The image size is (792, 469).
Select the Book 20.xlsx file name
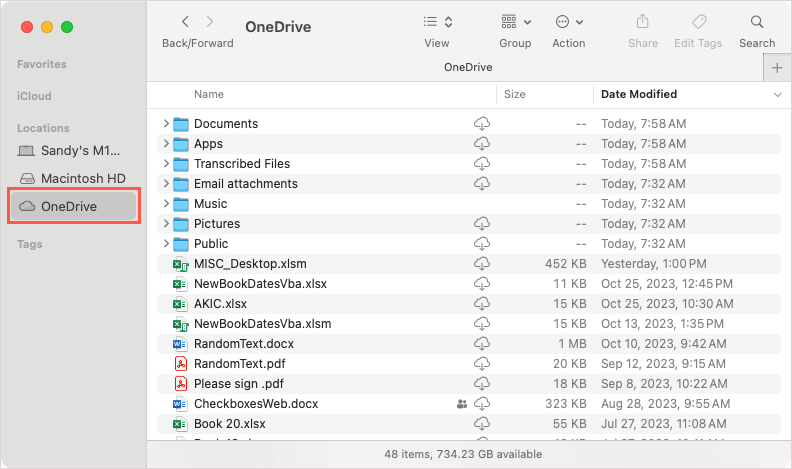tap(230, 424)
